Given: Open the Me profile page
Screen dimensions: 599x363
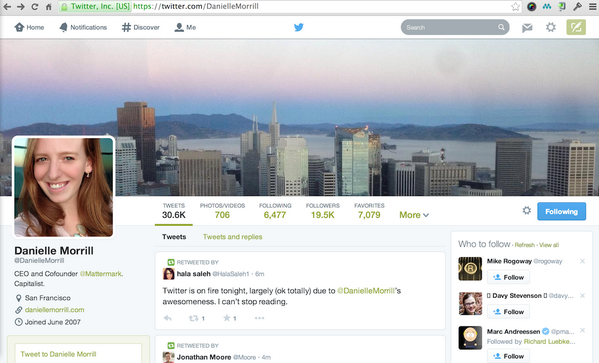Looking at the screenshot, I should pos(185,27).
